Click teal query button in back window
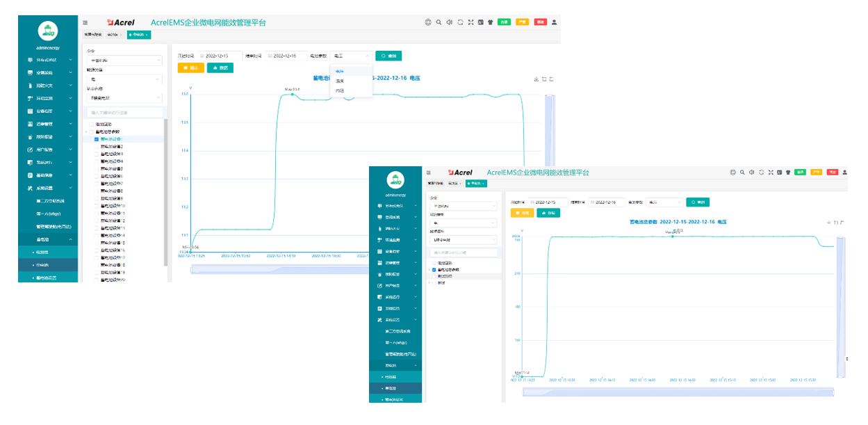The image size is (868, 425). coord(388,56)
